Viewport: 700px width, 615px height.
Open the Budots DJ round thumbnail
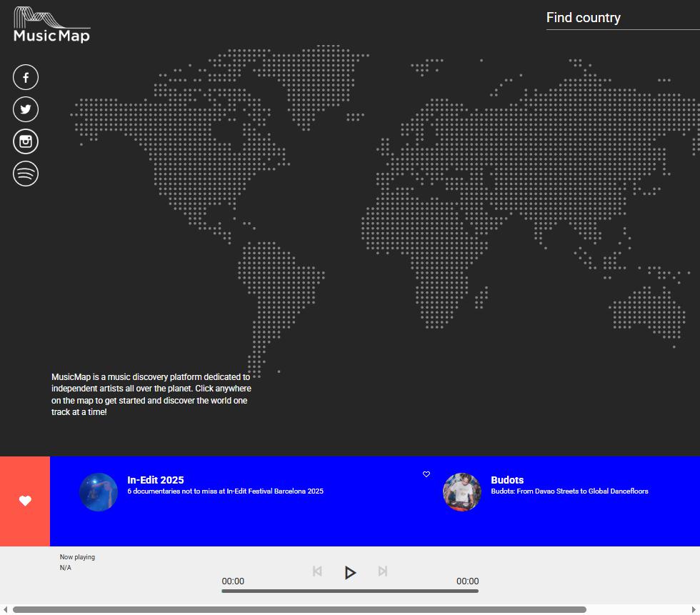[x=462, y=492]
